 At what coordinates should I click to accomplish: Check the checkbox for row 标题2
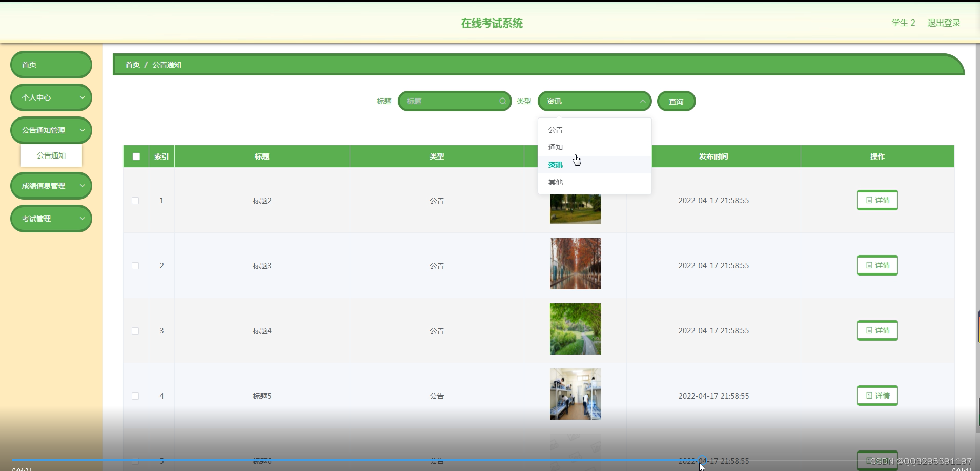[x=135, y=201]
